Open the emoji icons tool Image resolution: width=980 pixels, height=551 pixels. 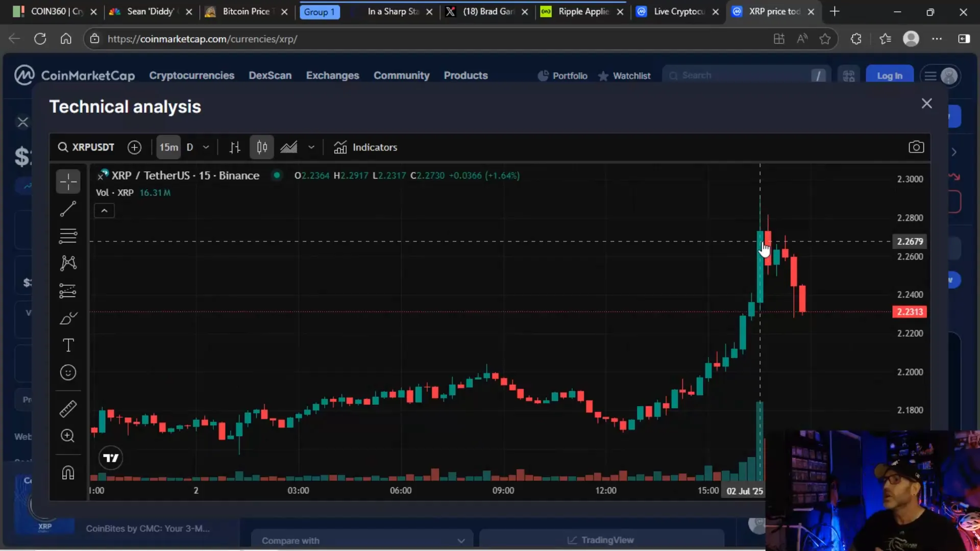click(68, 373)
